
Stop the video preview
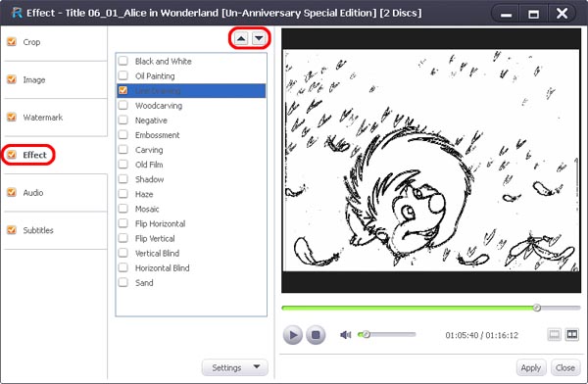[316, 334]
